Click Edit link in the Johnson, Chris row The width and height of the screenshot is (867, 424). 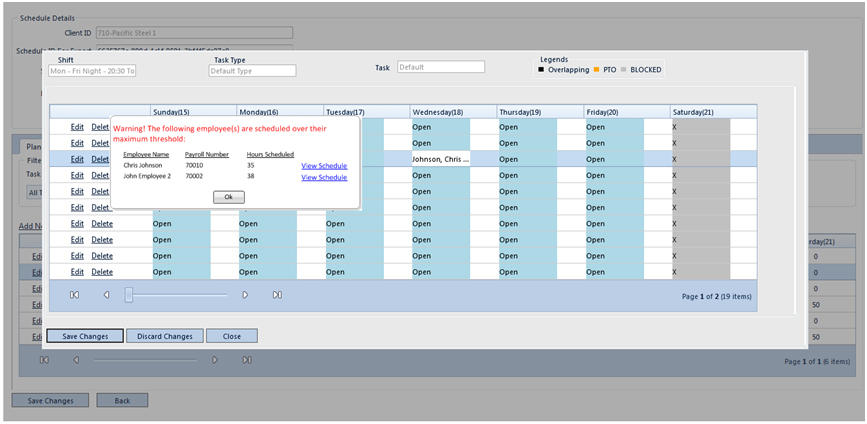77,159
